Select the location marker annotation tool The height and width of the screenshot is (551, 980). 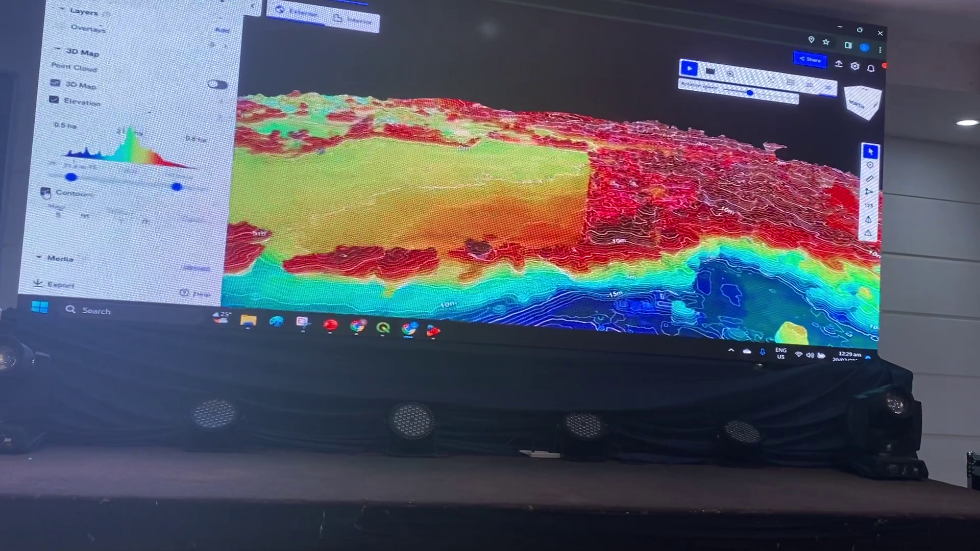[x=870, y=165]
